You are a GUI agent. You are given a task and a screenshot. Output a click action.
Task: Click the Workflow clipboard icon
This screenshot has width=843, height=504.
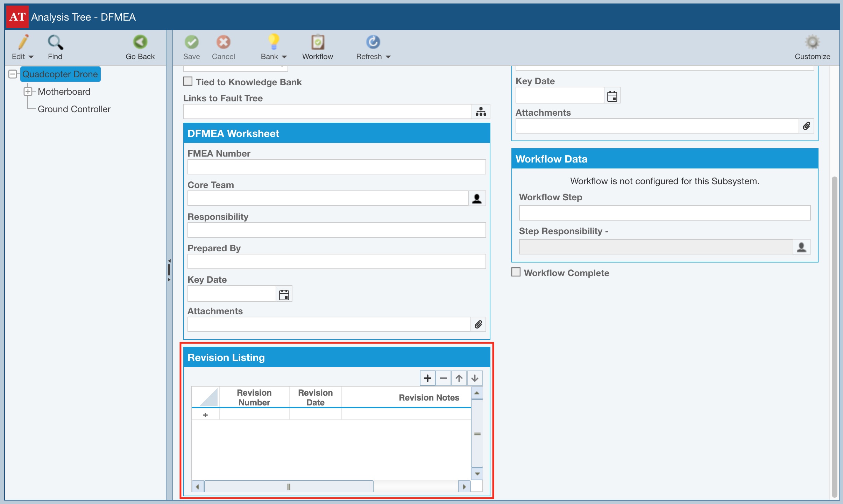point(318,42)
